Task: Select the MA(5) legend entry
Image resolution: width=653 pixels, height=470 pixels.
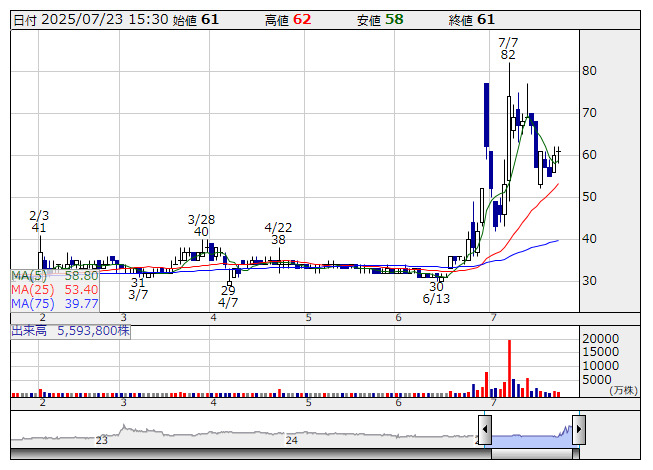Action: (x=55, y=275)
